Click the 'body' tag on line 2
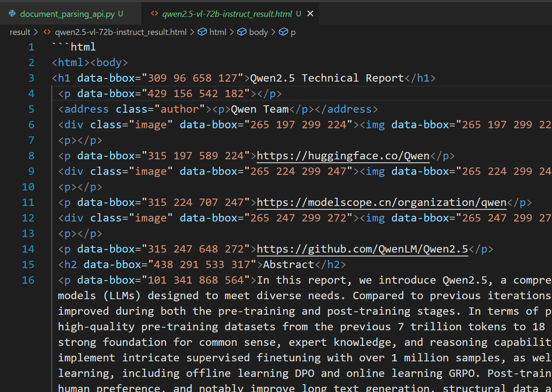 coord(109,63)
